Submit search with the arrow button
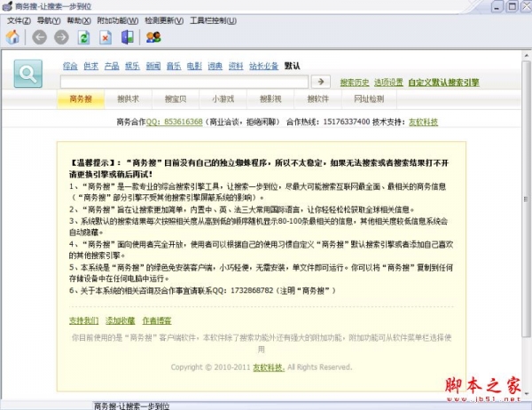532x410 pixels. [x=321, y=82]
